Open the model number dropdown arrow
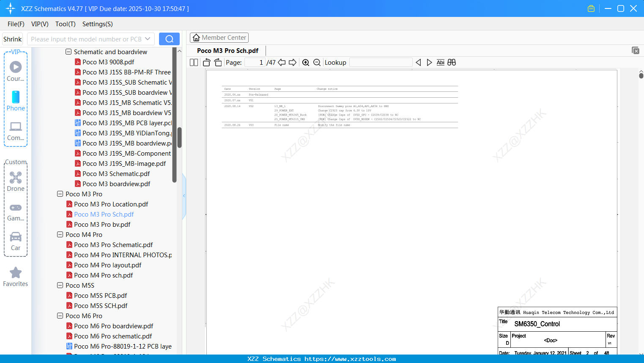 (148, 39)
